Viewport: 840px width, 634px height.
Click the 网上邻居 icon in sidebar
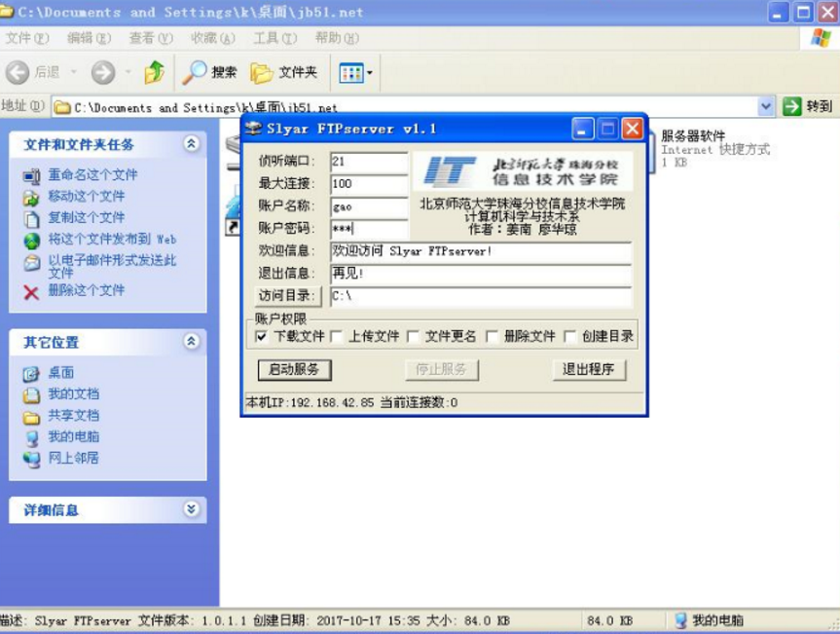31,460
